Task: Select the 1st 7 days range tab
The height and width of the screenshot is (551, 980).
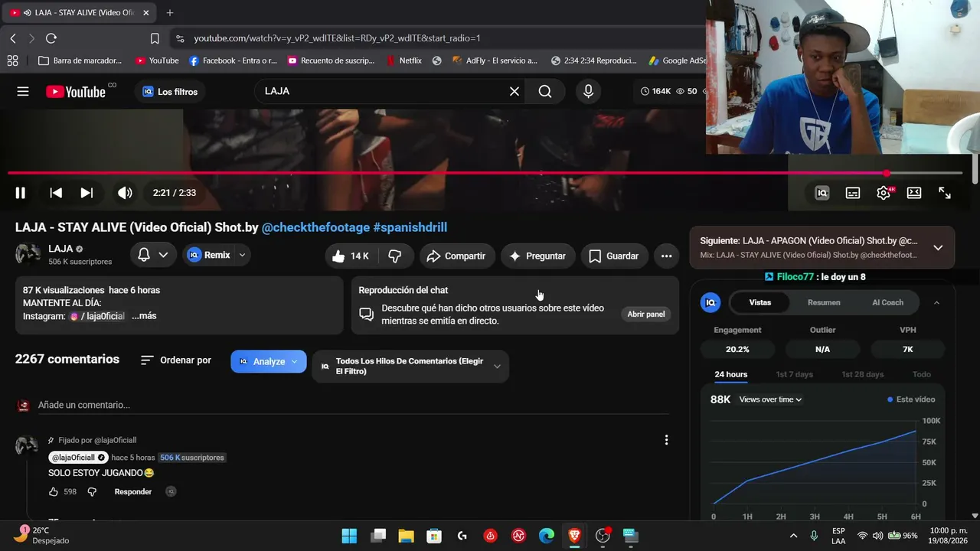Action: [x=795, y=374]
